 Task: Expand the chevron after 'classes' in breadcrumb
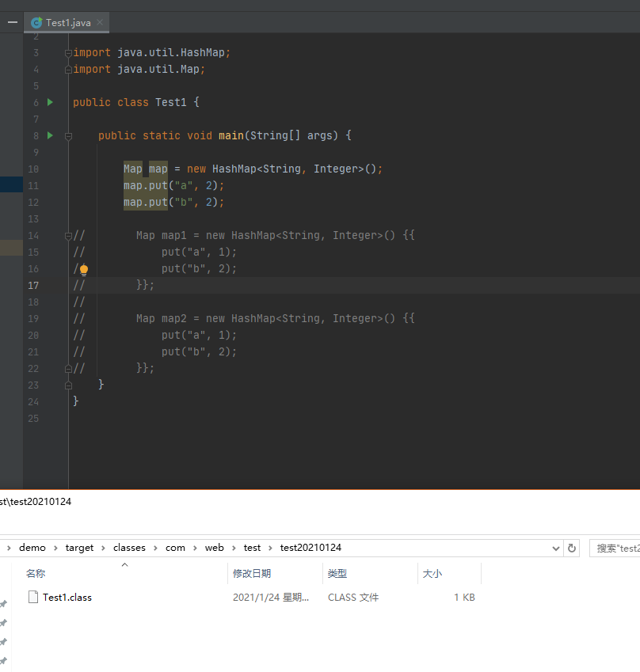155,549
